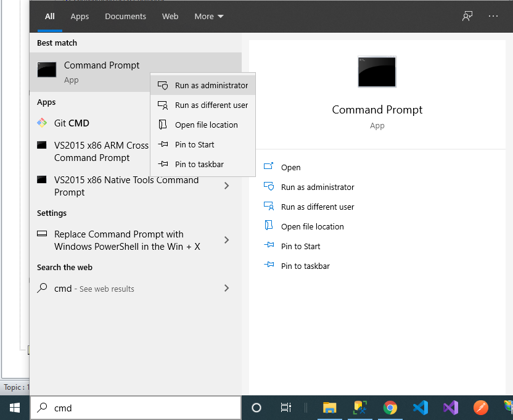Click the user icon in context menu Run as different user
513x420 pixels.
tap(163, 105)
